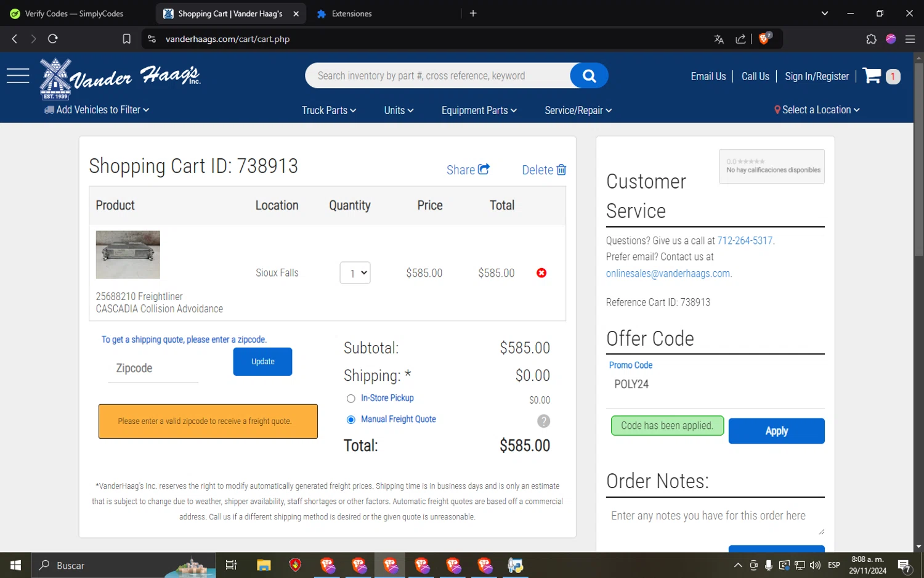Bookmark this page in the browser
This screenshot has height=578, width=924.
pos(126,39)
